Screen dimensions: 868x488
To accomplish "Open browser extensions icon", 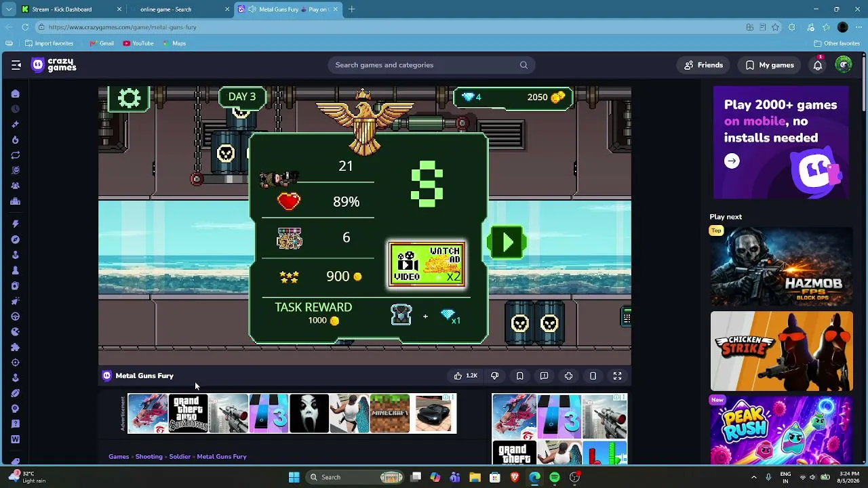I will [792, 27].
